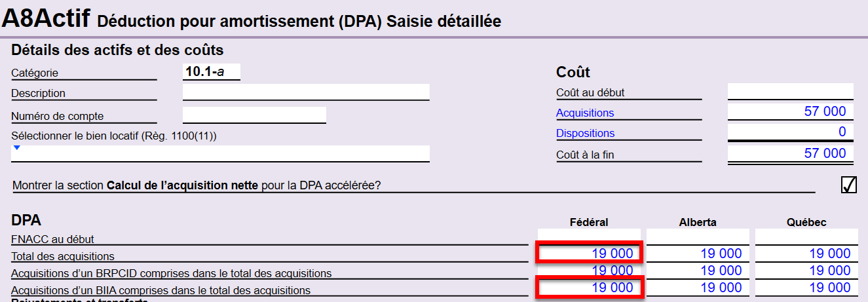This screenshot has width=868, height=302.
Task: Click the Coût à la fin value
Action: 790,153
